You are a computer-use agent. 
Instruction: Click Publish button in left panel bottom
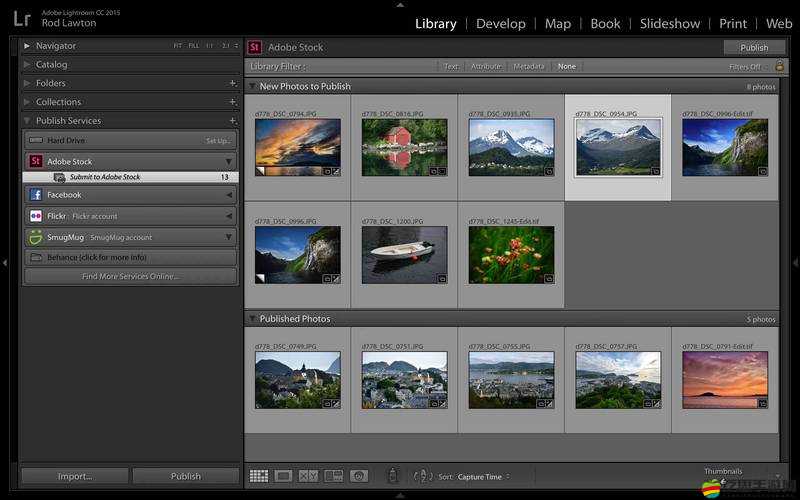click(186, 476)
